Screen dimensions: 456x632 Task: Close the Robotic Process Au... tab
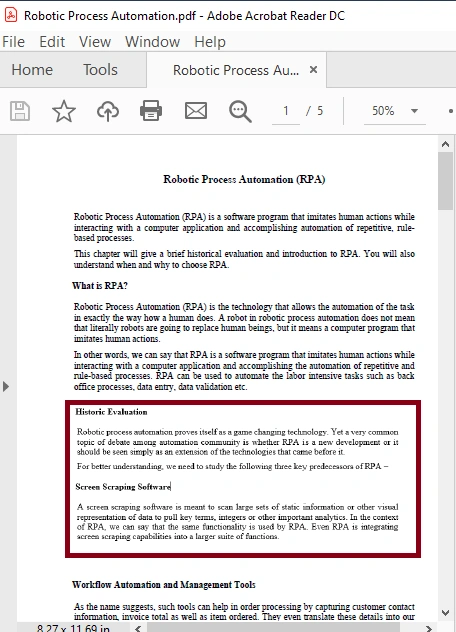[x=313, y=70]
